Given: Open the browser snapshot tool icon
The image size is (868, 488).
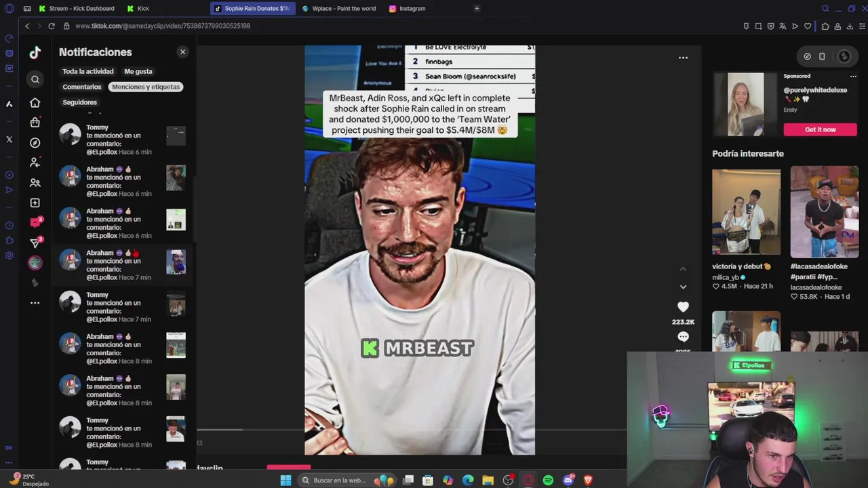Looking at the screenshot, I should pos(758,26).
